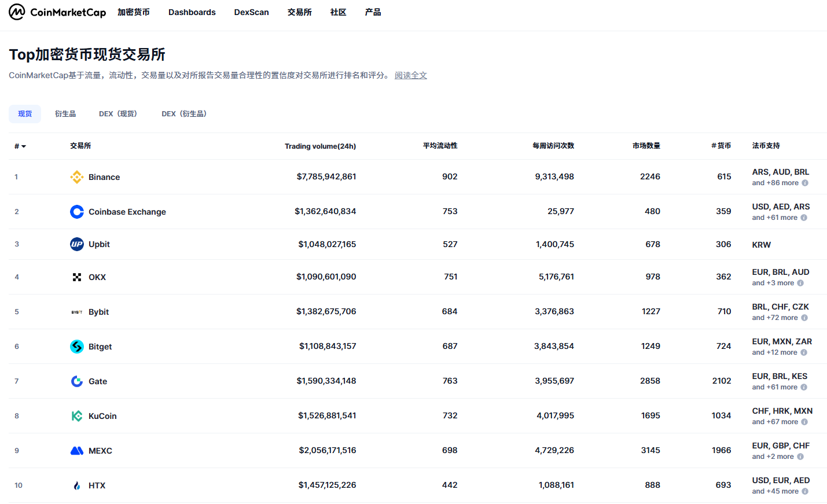The image size is (827, 504).
Task: Click the Binance logo icon
Action: [x=77, y=177]
